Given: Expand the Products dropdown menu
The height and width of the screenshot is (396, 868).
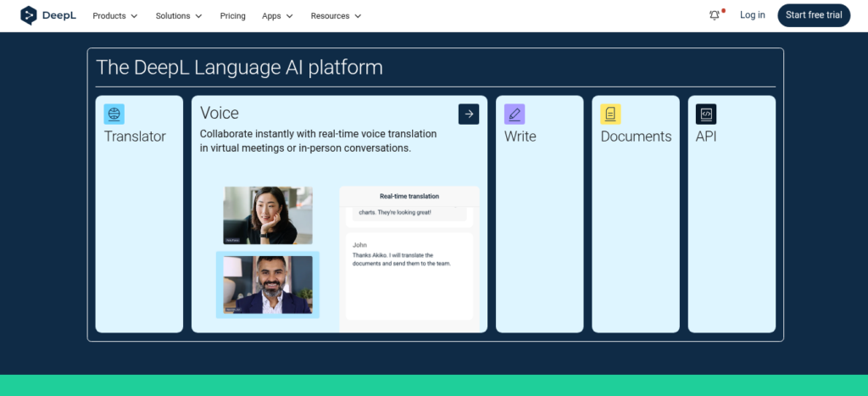Looking at the screenshot, I should [115, 16].
